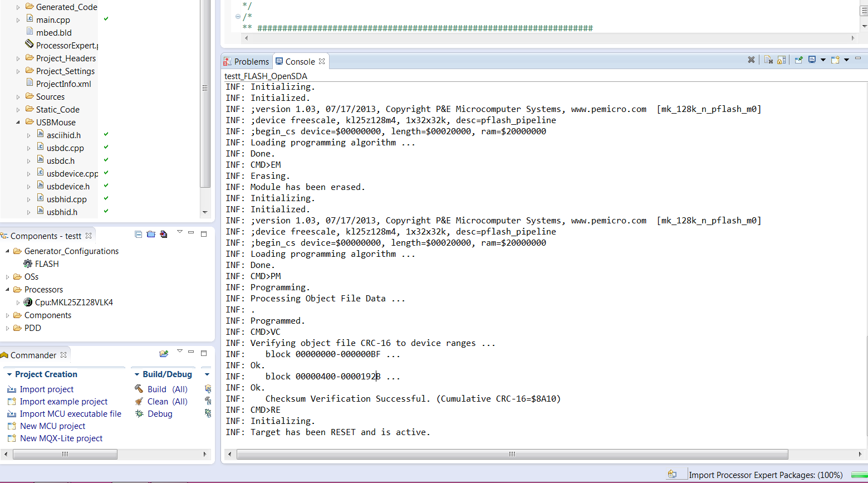Click the Clear Console icon

pos(768,60)
